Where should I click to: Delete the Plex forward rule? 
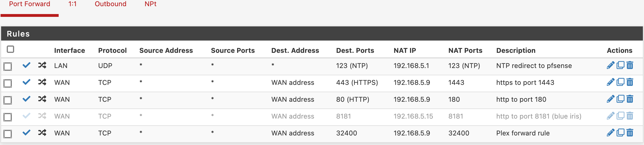pyautogui.click(x=630, y=133)
